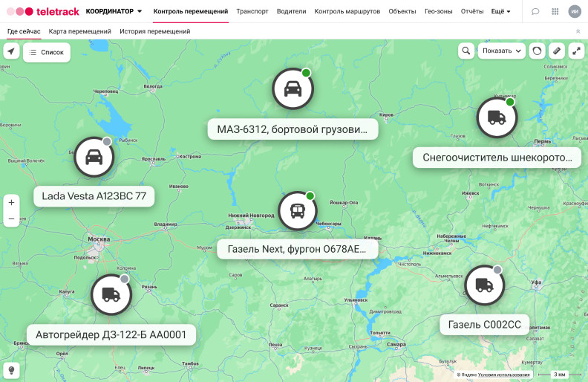Click the Уфа city label
This screenshot has width=588, height=382.
(x=536, y=282)
